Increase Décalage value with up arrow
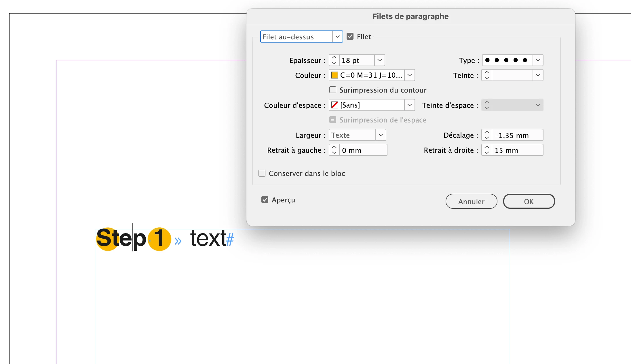 point(486,132)
